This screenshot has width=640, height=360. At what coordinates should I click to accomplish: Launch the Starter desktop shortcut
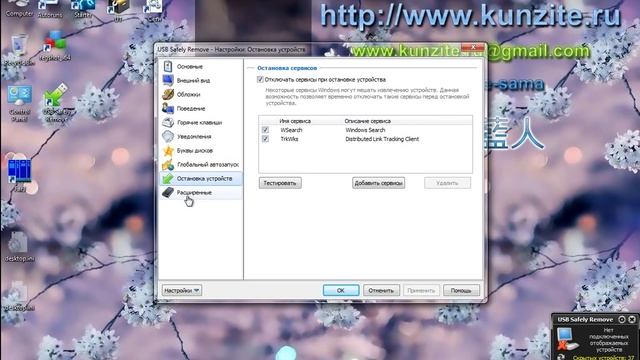coord(83,9)
